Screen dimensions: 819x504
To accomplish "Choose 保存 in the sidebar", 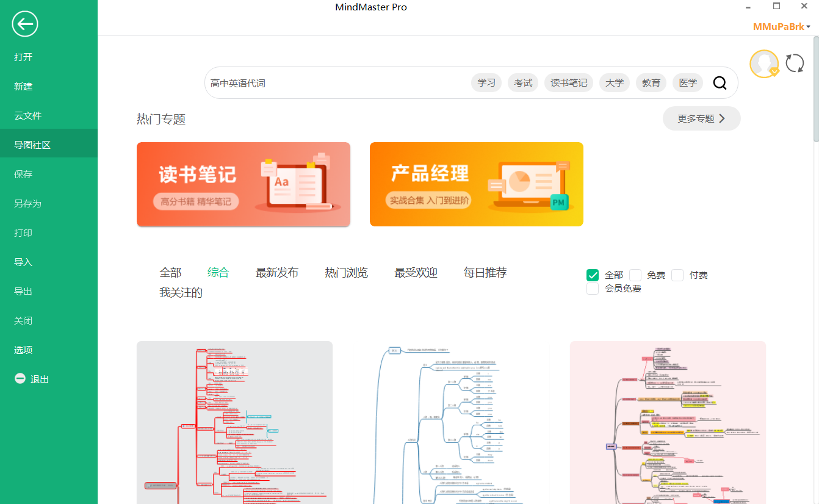I will 49,175.
